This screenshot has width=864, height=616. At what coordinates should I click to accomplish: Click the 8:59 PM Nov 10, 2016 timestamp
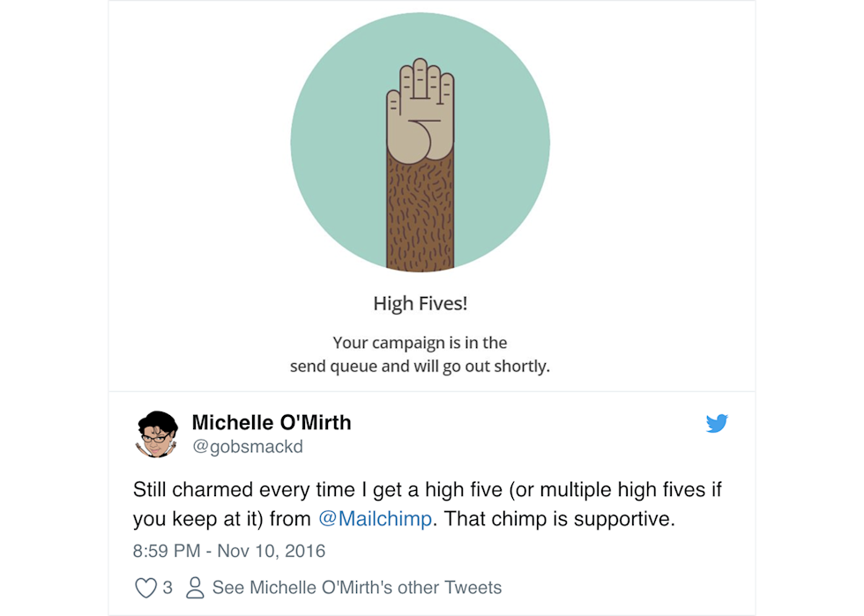229,552
